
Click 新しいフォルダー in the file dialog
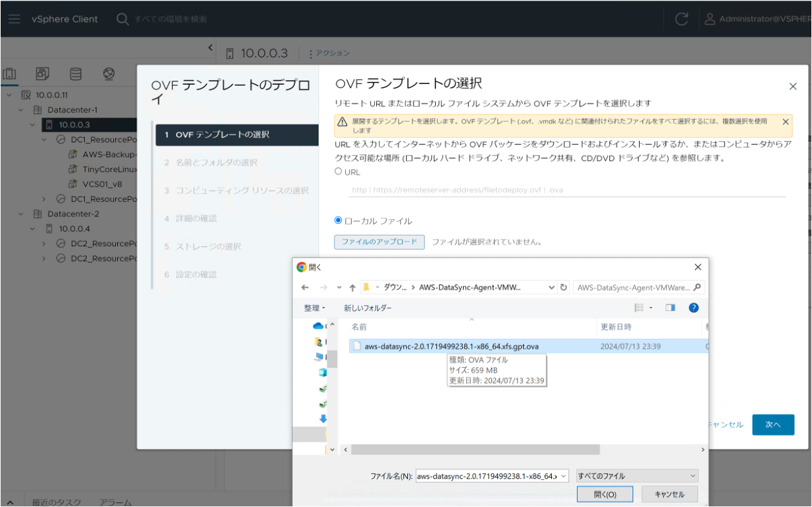pos(368,308)
